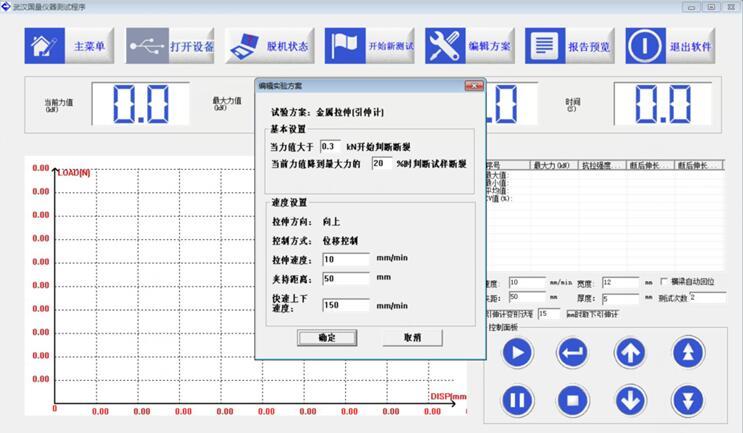The image size is (743, 433).
Task: Click the 脱机状态 laptop icon
Action: pyautogui.click(x=245, y=46)
